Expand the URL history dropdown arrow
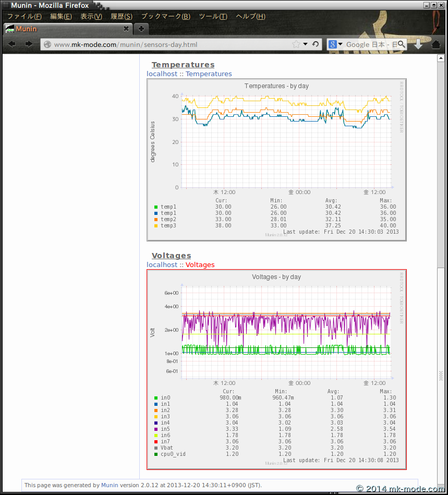 [x=306, y=44]
